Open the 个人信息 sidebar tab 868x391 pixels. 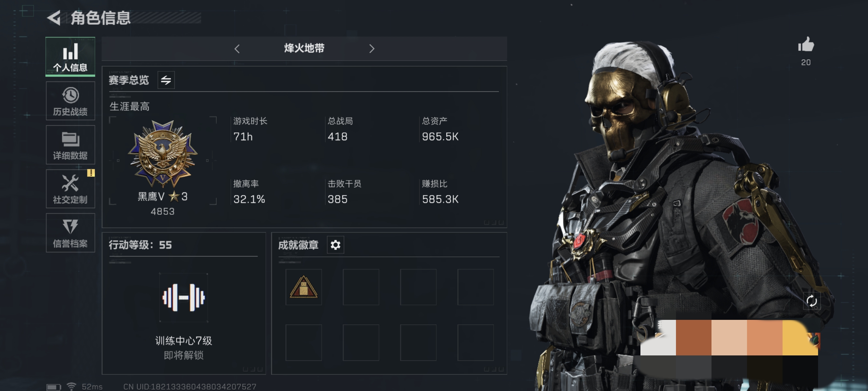click(70, 57)
